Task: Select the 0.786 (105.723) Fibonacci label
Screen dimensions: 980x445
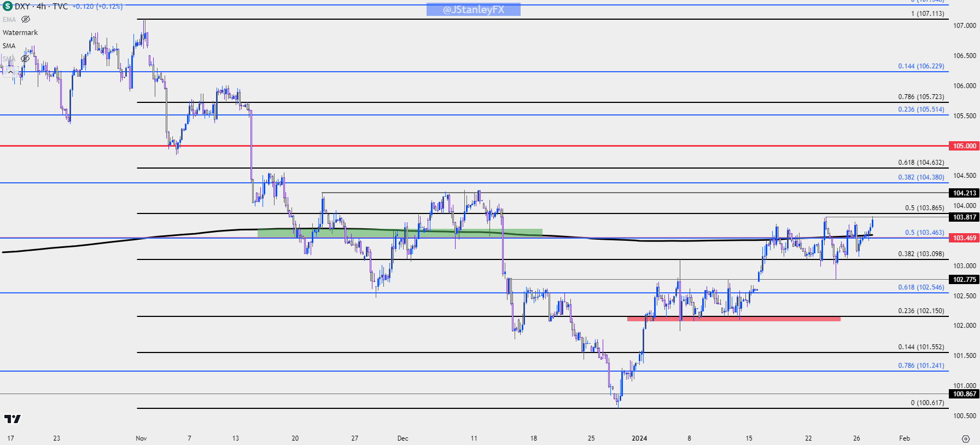Action: 921,97
